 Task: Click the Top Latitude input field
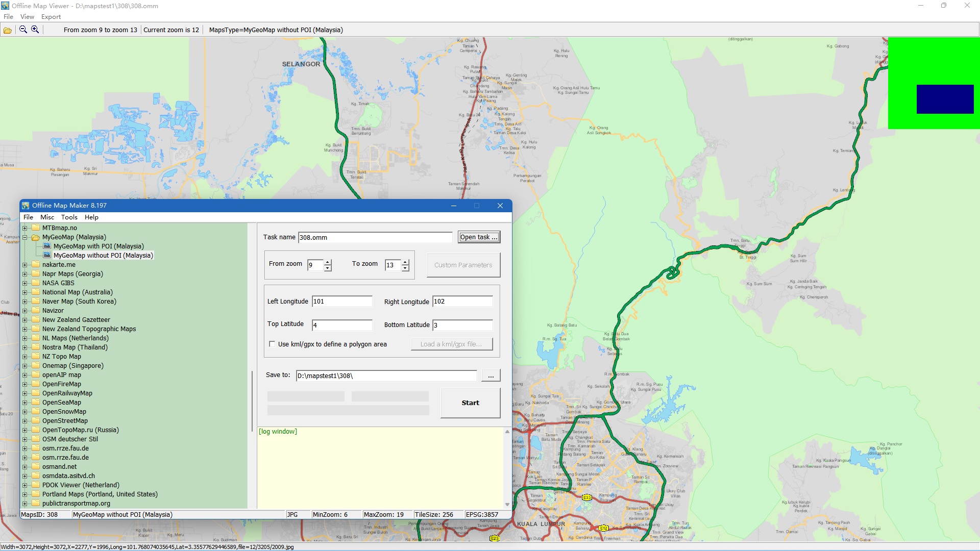click(342, 325)
